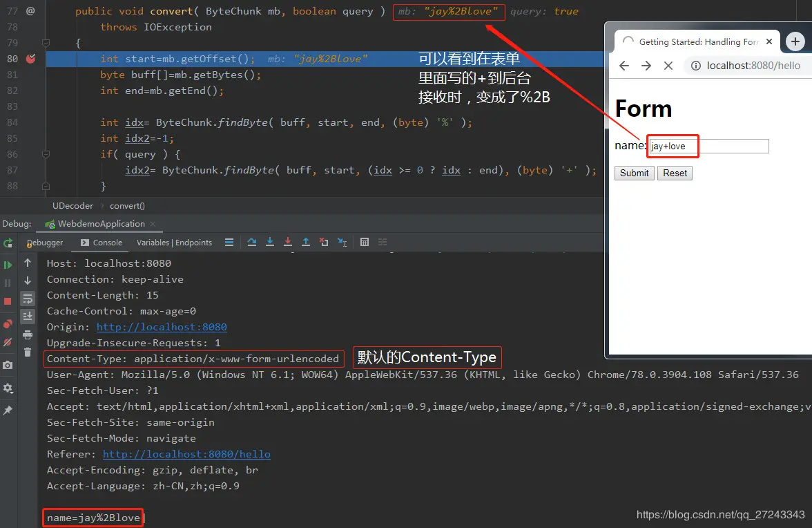Screen dimensions: 812x528
Task: Toggle Mute Breakpoints in the debug sidebar
Action: click(x=8, y=343)
